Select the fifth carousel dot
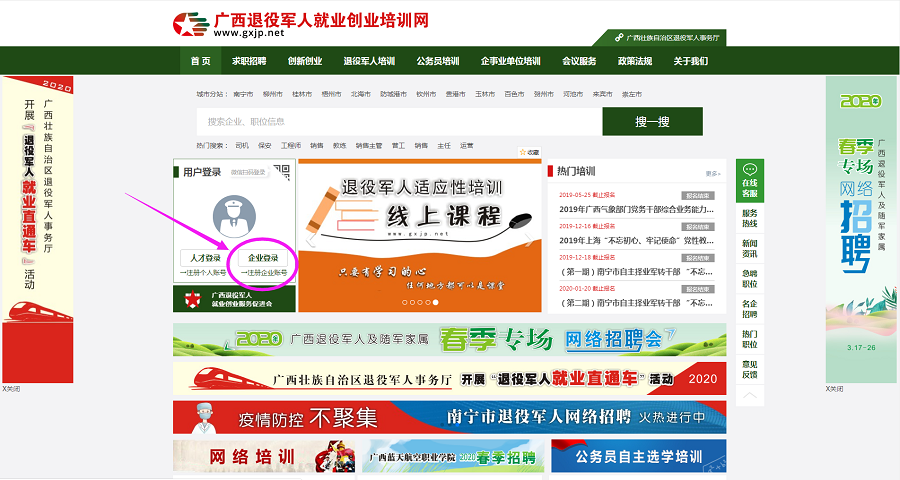 click(436, 302)
